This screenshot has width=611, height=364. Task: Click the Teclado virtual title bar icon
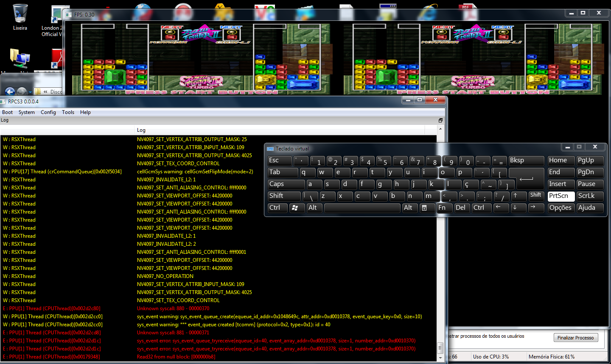tap(270, 149)
